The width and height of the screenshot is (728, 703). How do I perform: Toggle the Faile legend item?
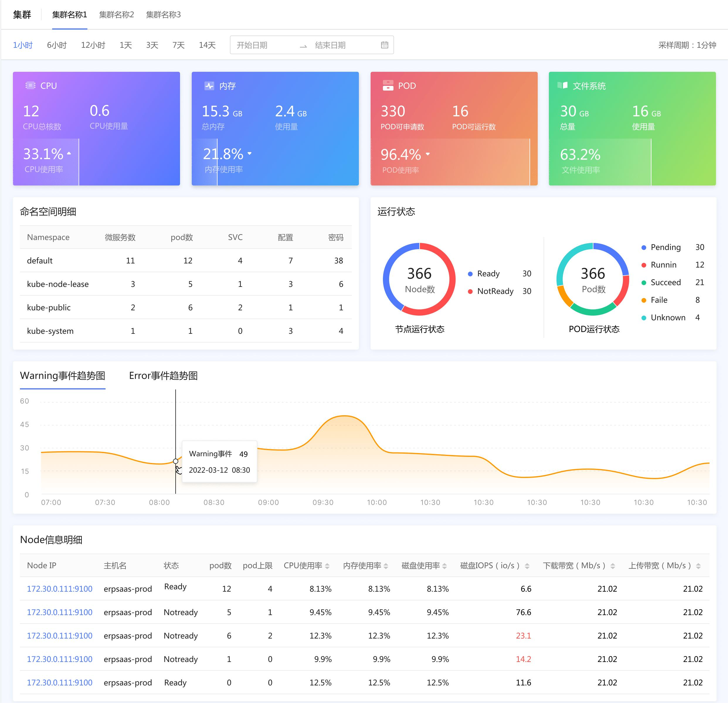tap(671, 300)
